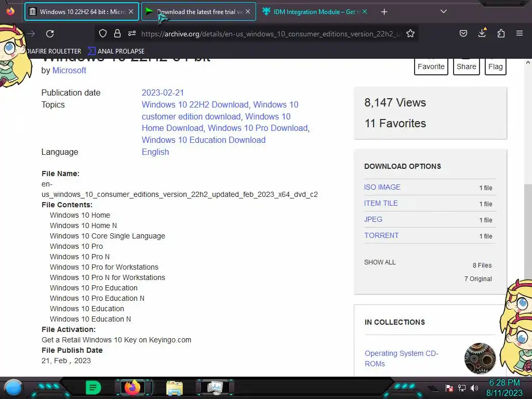Image resolution: width=532 pixels, height=399 pixels.
Task: Click the Share button
Action: click(466, 66)
